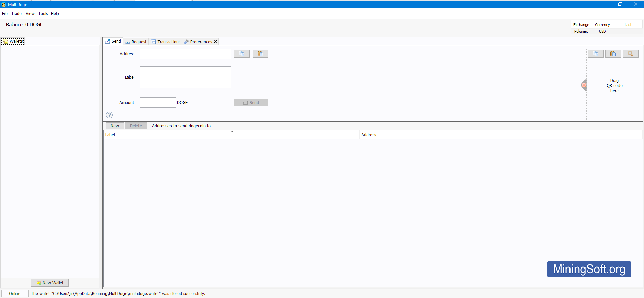This screenshot has width=644, height=298.
Task: Focus the Address input field
Action: point(185,54)
